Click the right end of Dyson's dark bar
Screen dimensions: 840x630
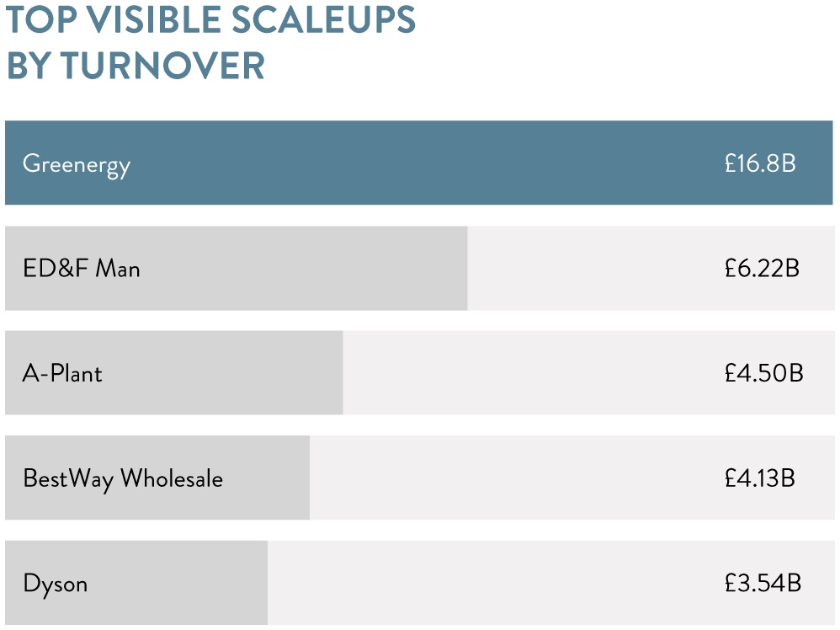pyautogui.click(x=262, y=583)
